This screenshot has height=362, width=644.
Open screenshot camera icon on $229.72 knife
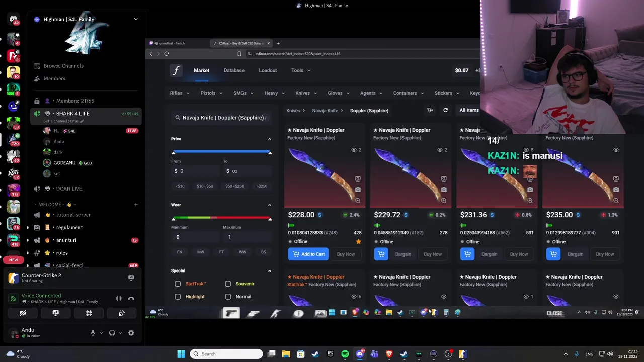pos(444,190)
